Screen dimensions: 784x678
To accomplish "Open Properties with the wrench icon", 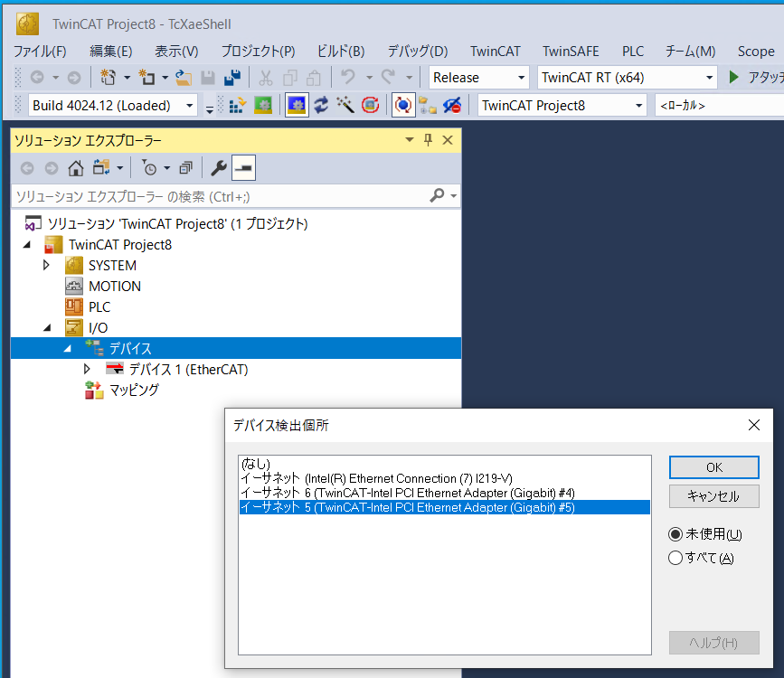I will point(219,168).
